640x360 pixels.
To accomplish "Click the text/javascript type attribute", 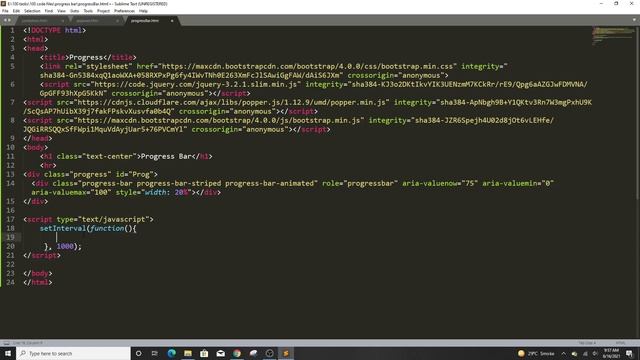I will click(103, 219).
